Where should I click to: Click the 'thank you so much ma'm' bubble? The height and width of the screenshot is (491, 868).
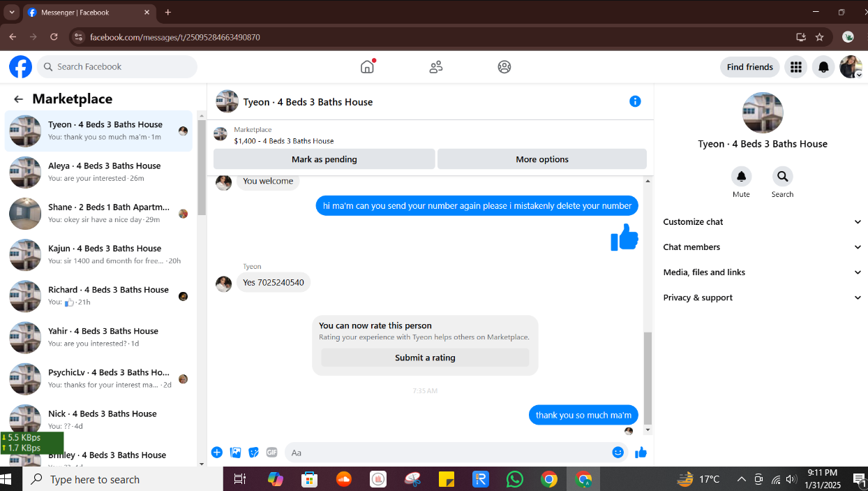coord(583,415)
